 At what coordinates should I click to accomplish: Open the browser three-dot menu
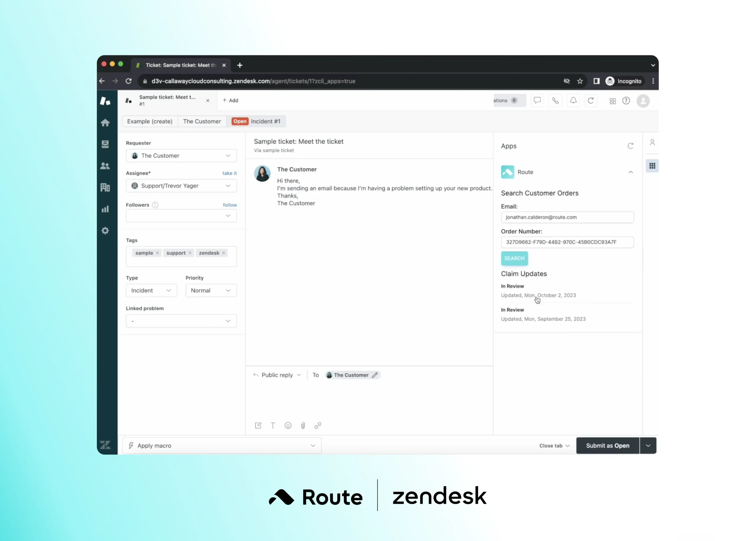653,81
